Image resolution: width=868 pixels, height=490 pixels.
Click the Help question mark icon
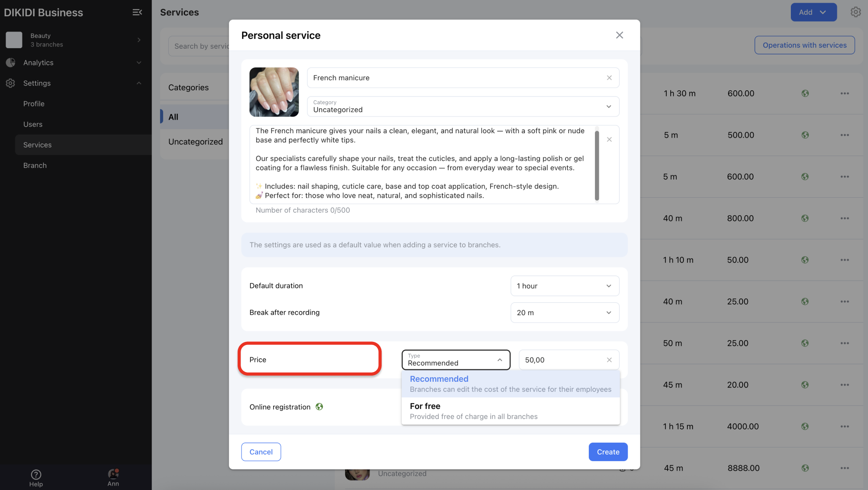[x=36, y=474]
